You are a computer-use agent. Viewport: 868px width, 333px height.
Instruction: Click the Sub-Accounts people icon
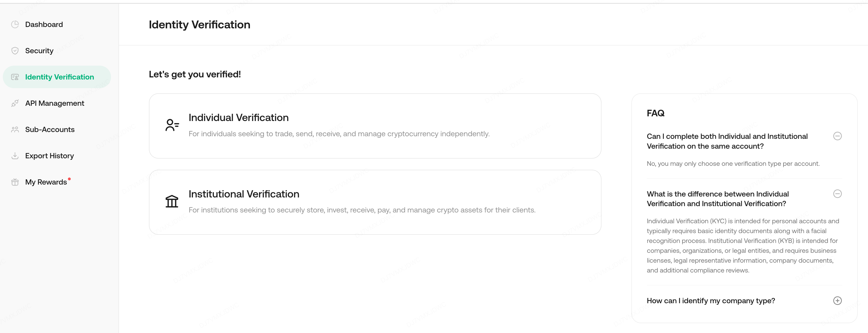tap(15, 129)
